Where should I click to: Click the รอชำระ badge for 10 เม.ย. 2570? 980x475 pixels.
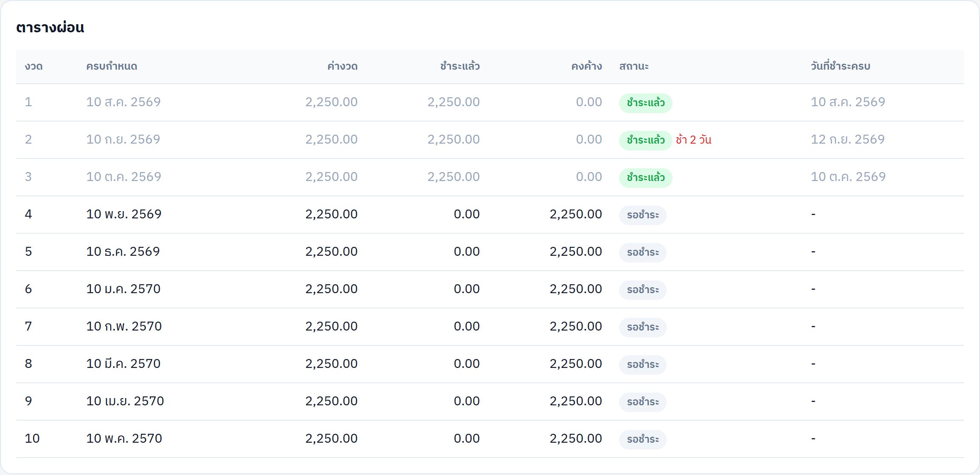point(642,402)
